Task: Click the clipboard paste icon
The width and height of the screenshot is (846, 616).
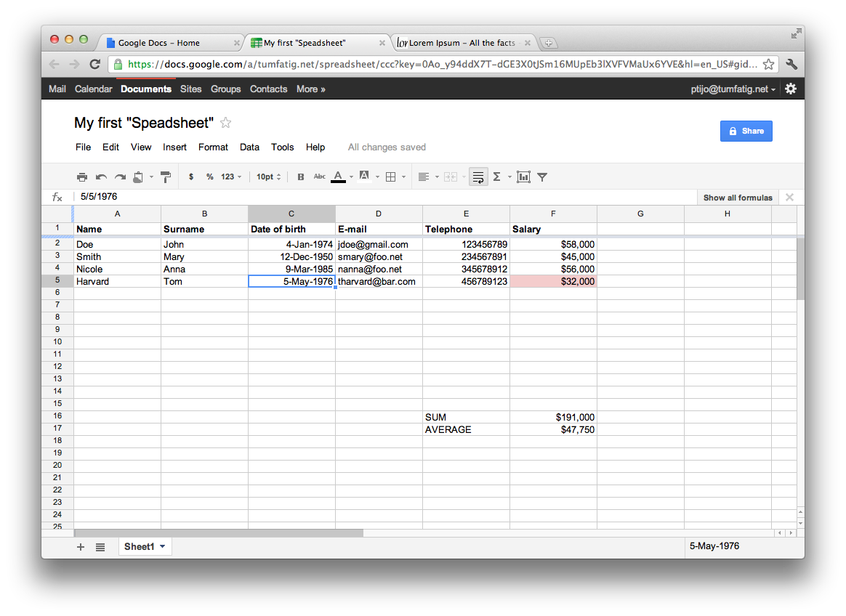Action: coord(138,177)
